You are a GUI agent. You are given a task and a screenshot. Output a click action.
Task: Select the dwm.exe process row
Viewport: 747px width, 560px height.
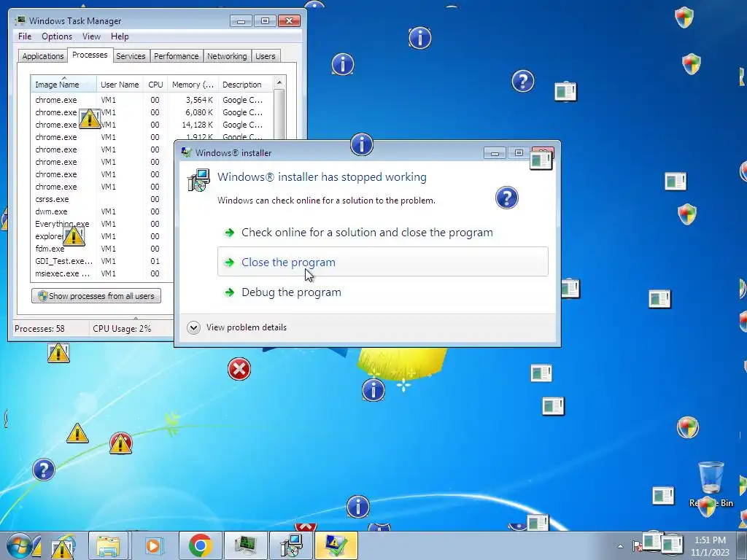(x=103, y=211)
